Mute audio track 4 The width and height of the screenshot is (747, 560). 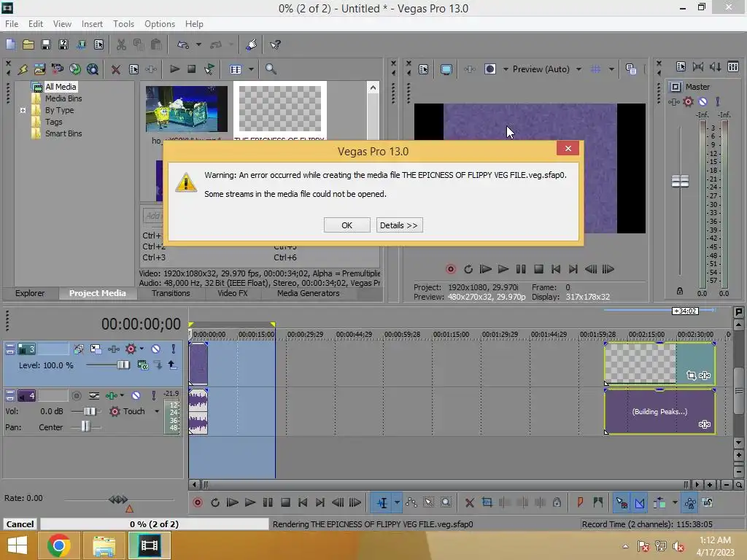(x=136, y=396)
